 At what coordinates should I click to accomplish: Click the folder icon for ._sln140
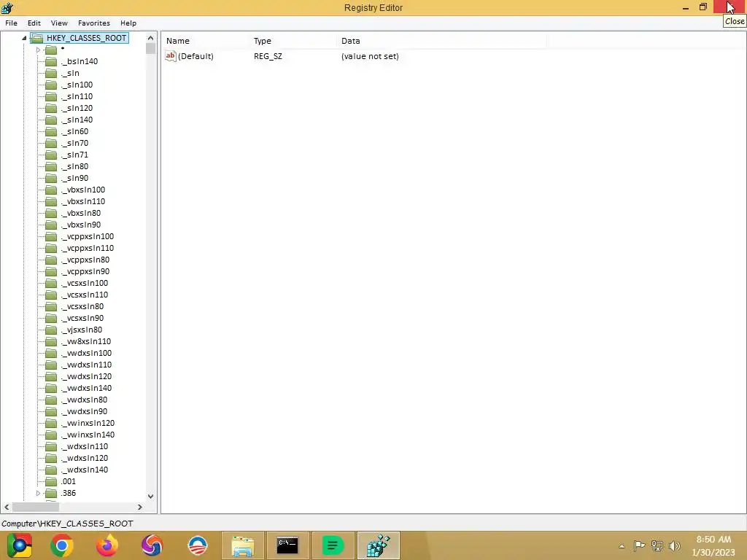coord(51,120)
